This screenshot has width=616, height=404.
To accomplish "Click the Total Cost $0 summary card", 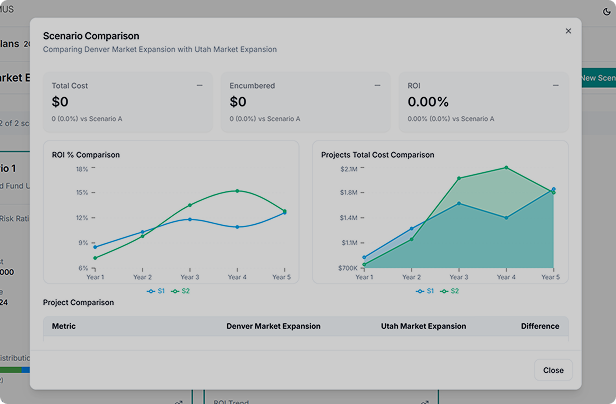I will [x=128, y=102].
